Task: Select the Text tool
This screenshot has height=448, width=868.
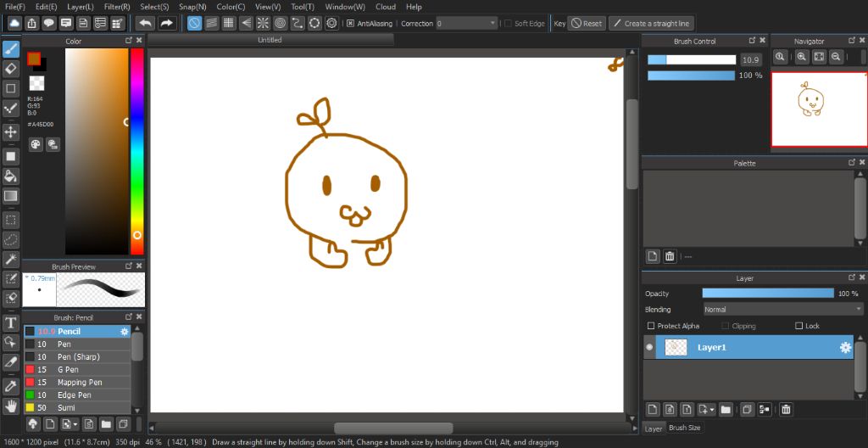Action: pyautogui.click(x=10, y=322)
